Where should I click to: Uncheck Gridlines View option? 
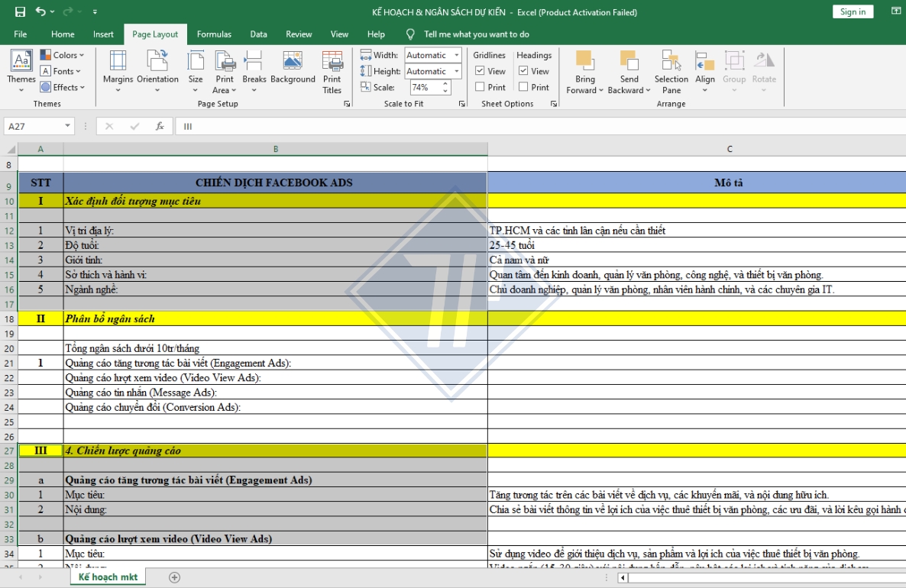(479, 70)
